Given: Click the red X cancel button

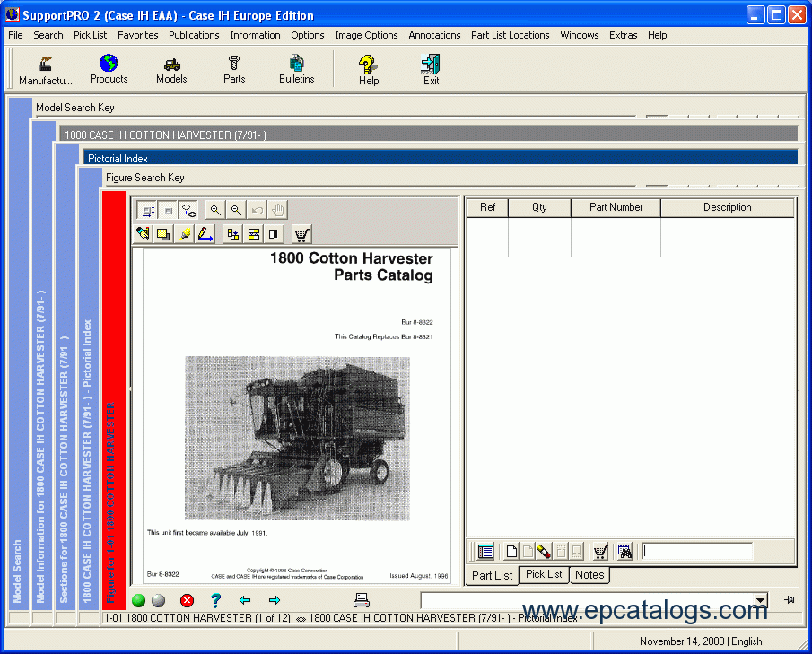Looking at the screenshot, I should tap(187, 600).
